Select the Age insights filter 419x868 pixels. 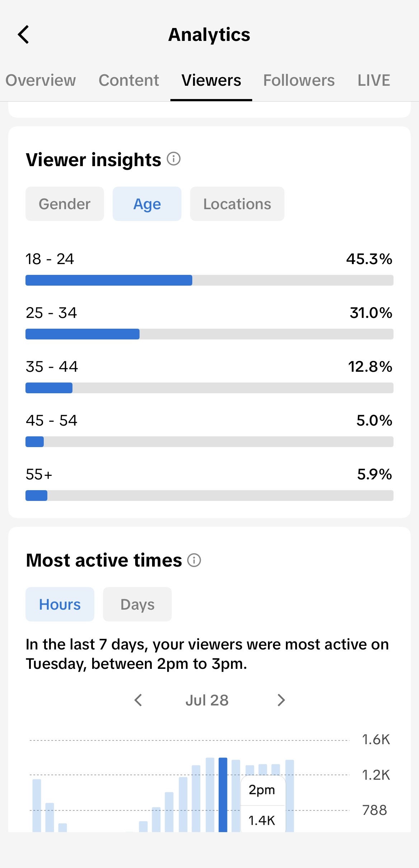click(147, 204)
